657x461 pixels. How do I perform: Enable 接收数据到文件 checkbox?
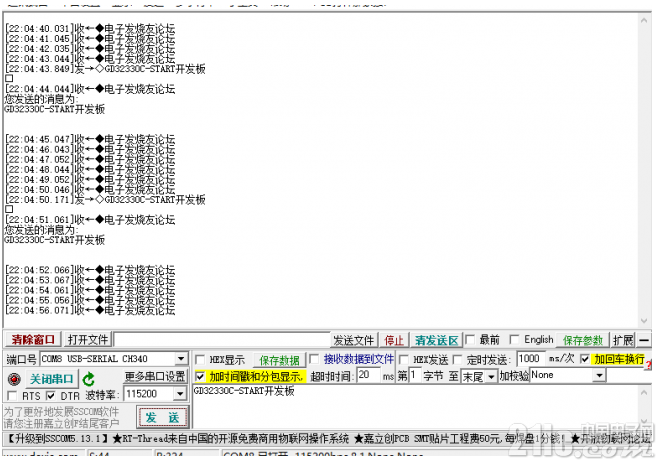[x=314, y=359]
